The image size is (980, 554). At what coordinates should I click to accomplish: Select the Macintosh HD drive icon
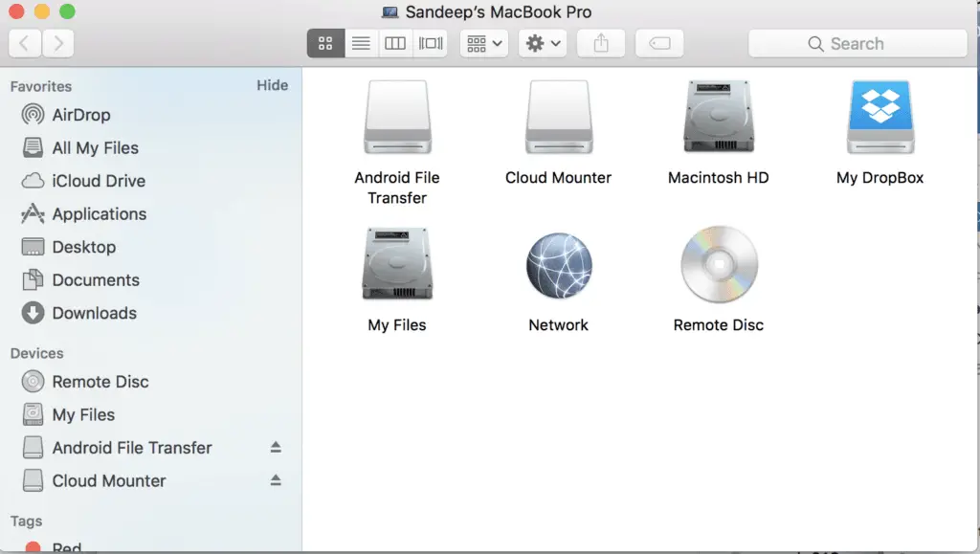[719, 117]
